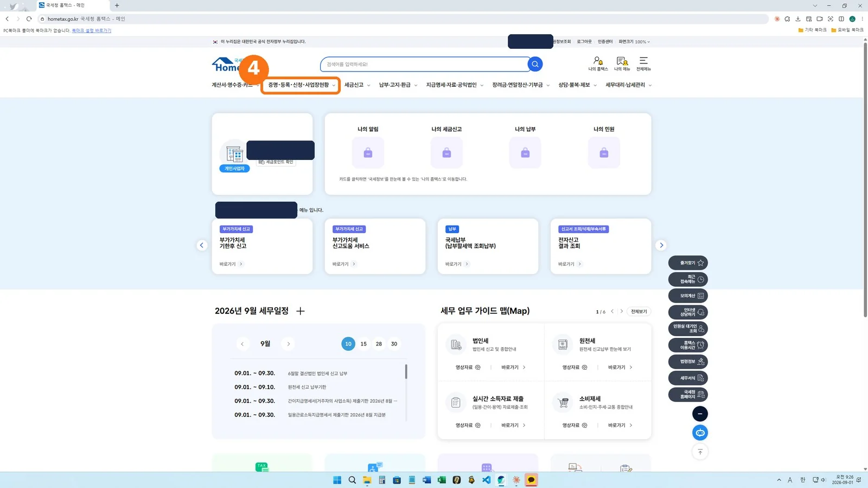This screenshot has height=488, width=868.
Task: Open 법령정보 quick button
Action: tap(688, 362)
